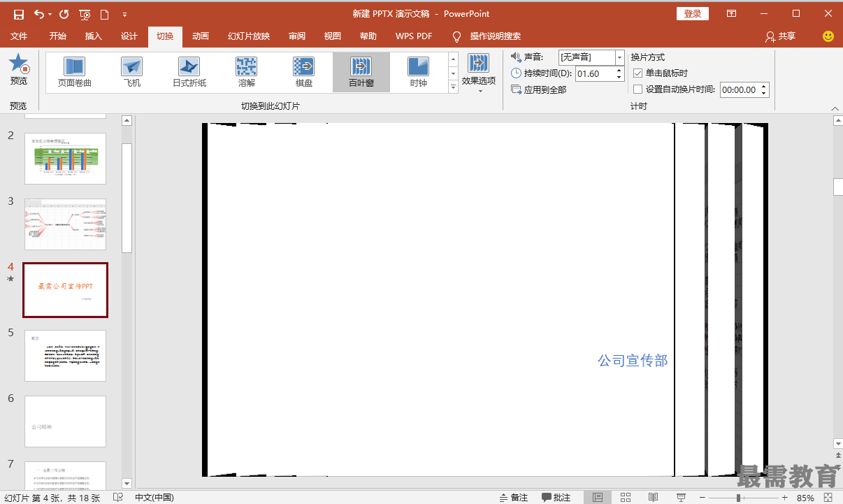Switch to the 视图 tab

point(333,36)
